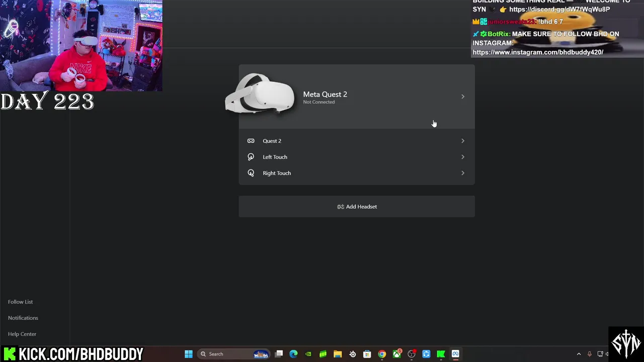This screenshot has width=644, height=362.
Task: Click the Quest 2 headset icon
Action: click(x=251, y=141)
